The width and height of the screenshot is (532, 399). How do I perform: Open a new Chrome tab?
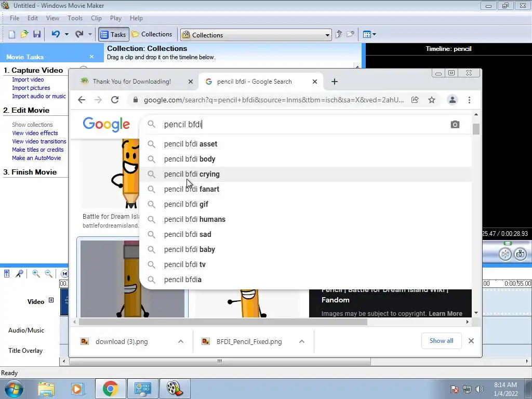(335, 82)
